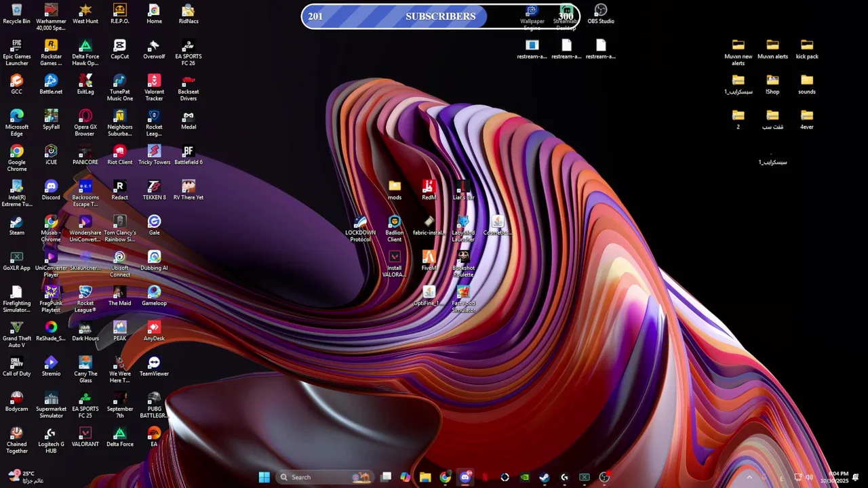The image size is (868, 488).
Task: Open the LOCKDOWN Protocol shortcut
Action: 360,228
